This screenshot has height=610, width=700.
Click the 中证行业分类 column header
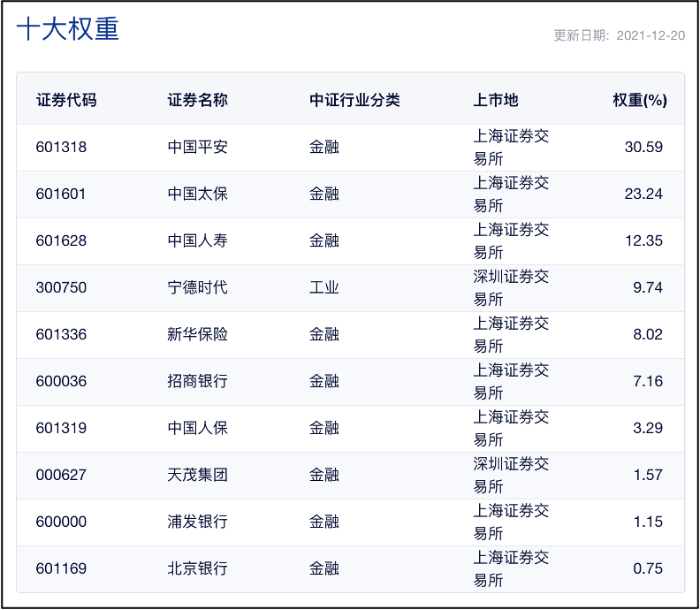[354, 100]
